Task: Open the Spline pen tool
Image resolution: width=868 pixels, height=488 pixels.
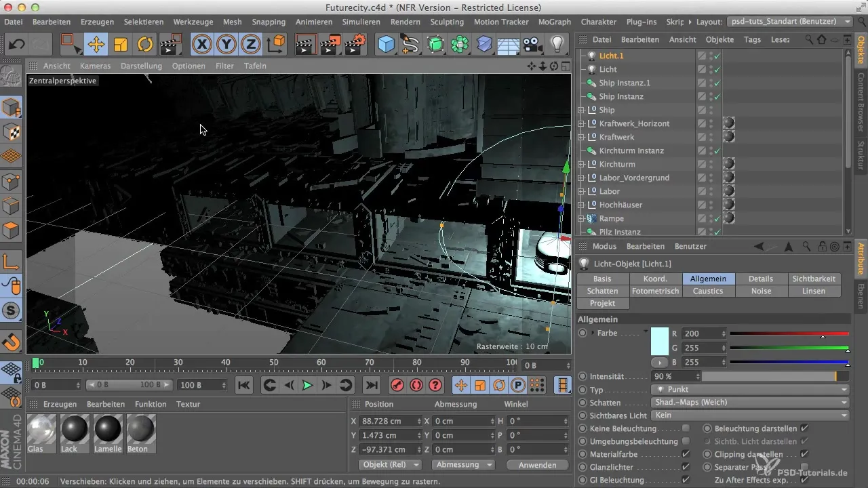Action: point(411,45)
